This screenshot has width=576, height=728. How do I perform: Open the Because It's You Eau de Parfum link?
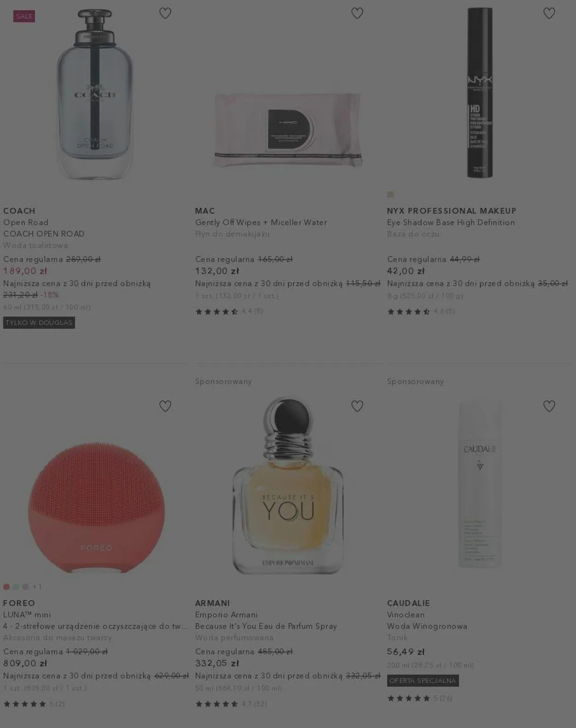pyautogui.click(x=266, y=626)
